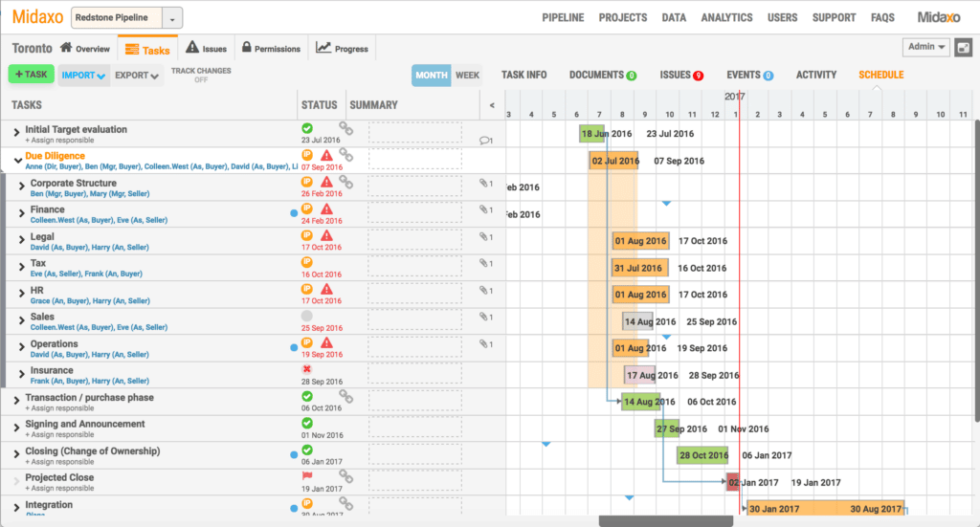This screenshot has width=980, height=527.
Task: Click the red X status on Insurance row
Action: pos(307,369)
